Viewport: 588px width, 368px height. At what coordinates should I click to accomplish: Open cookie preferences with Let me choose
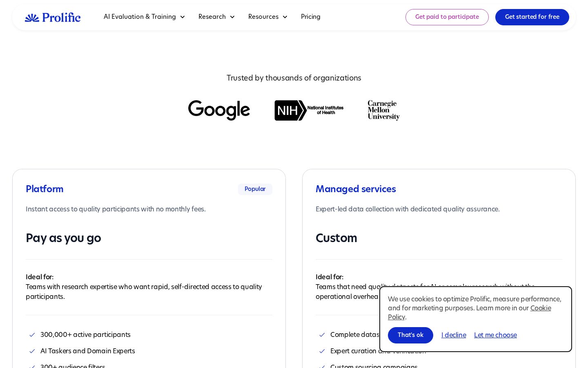495,335
